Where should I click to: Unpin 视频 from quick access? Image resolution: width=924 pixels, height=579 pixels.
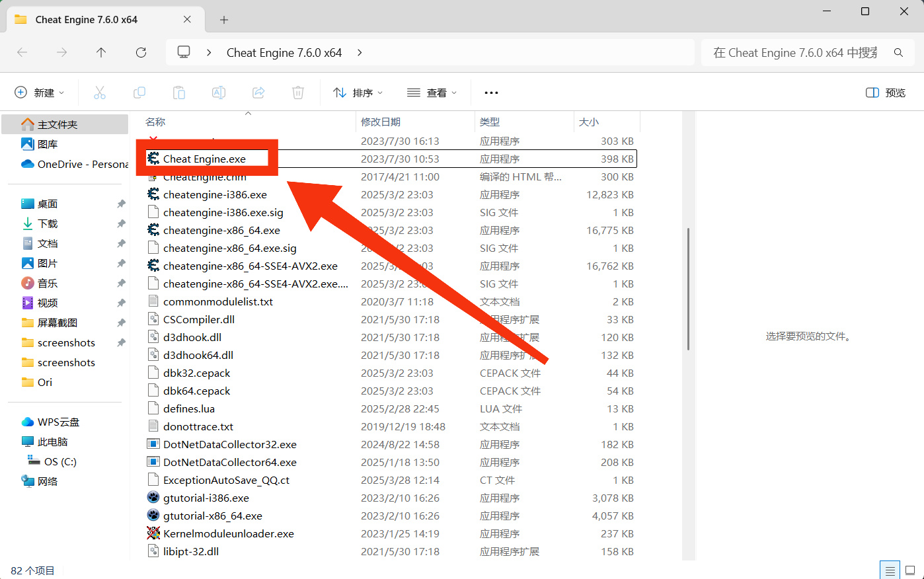click(121, 303)
